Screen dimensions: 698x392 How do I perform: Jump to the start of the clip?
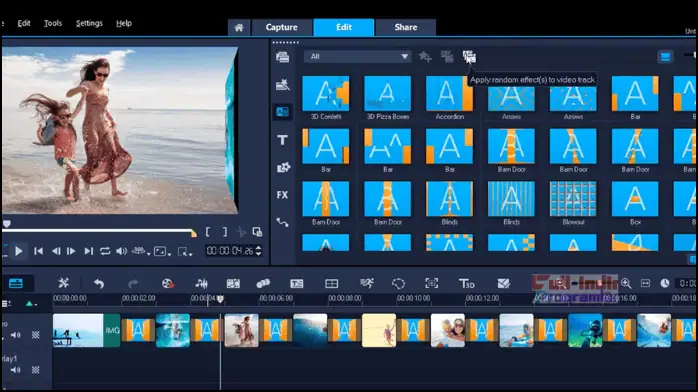[39, 251]
